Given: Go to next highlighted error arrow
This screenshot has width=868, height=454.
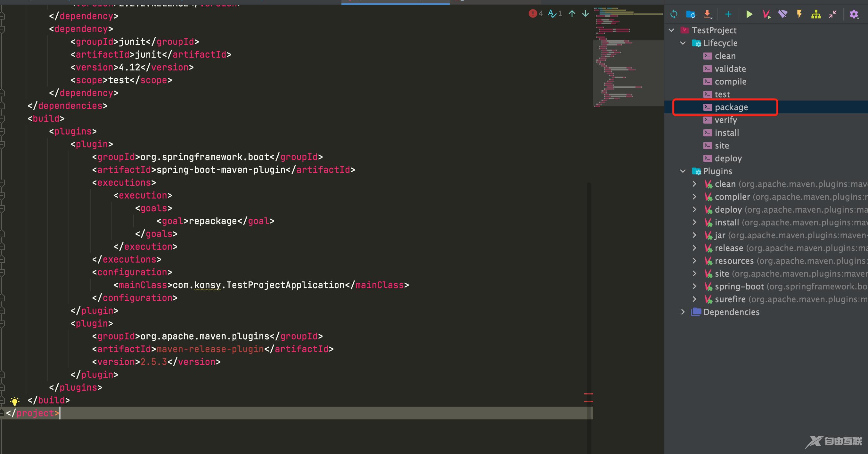Looking at the screenshot, I should 585,13.
